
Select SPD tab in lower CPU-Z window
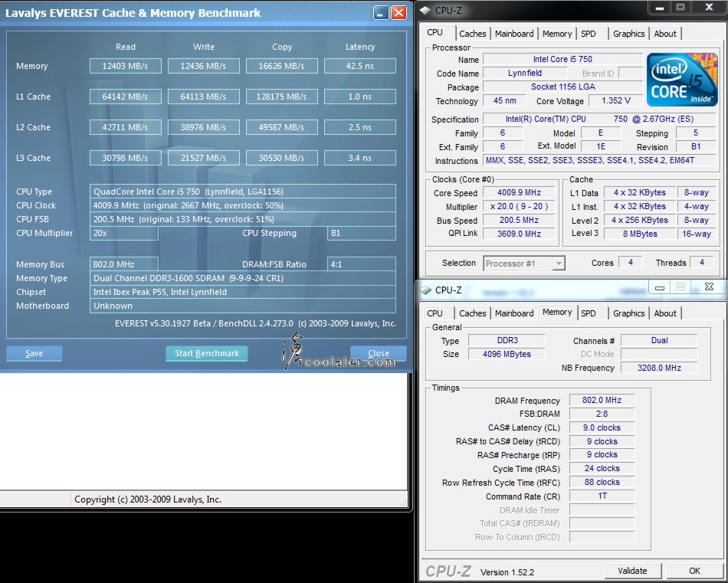(x=589, y=313)
